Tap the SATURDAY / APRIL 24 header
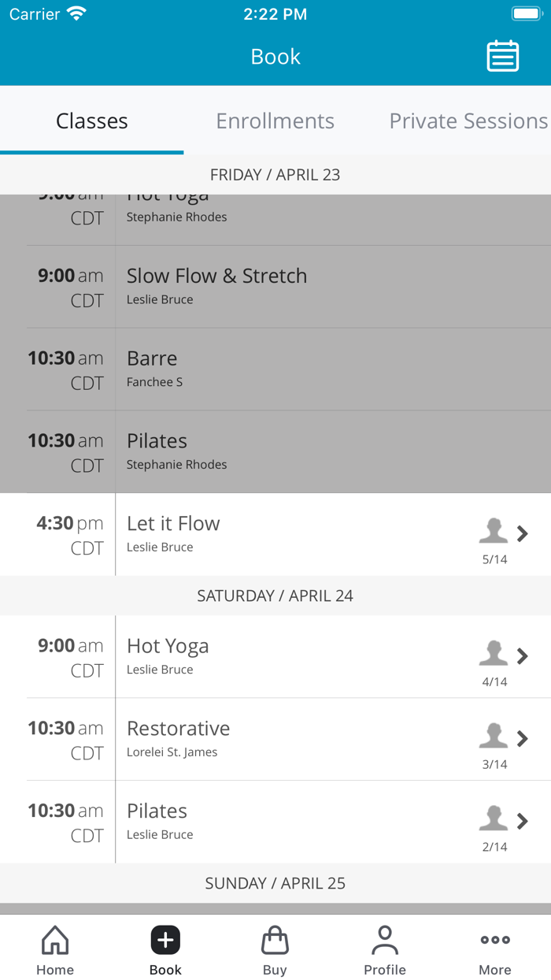The width and height of the screenshot is (551, 980). coord(275,596)
